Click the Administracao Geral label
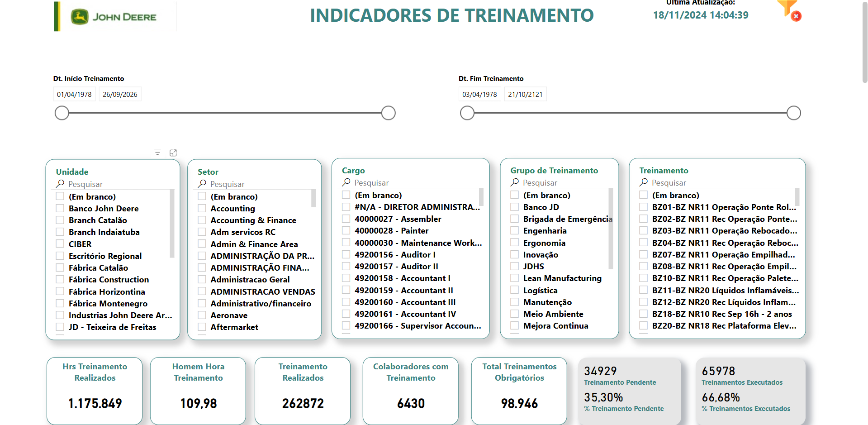This screenshot has width=868, height=425. [x=250, y=279]
